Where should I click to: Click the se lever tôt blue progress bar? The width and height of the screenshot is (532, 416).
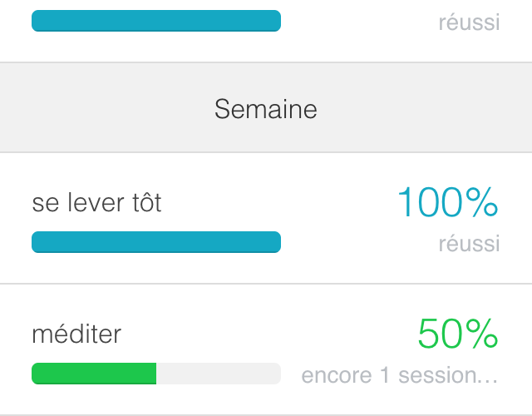tap(156, 242)
